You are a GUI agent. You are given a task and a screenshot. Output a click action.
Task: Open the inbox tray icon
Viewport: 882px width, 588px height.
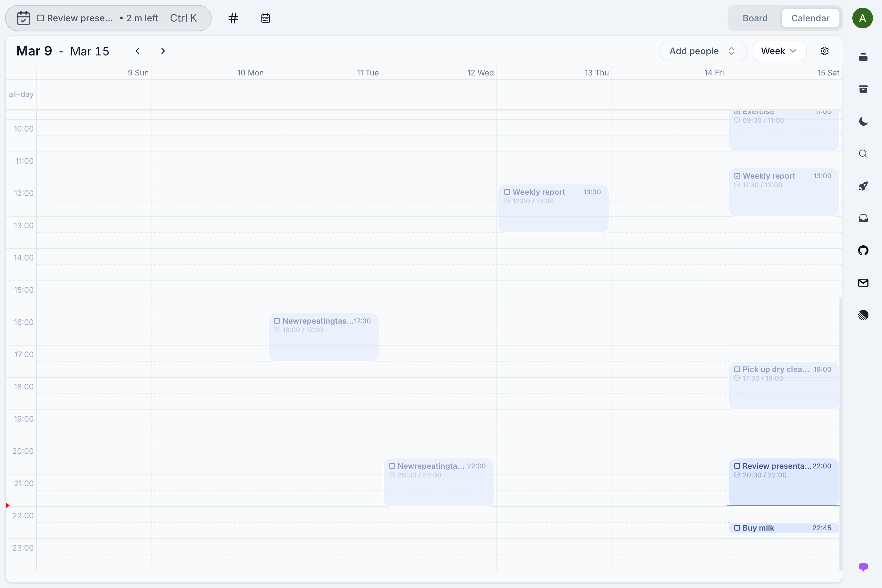(863, 218)
